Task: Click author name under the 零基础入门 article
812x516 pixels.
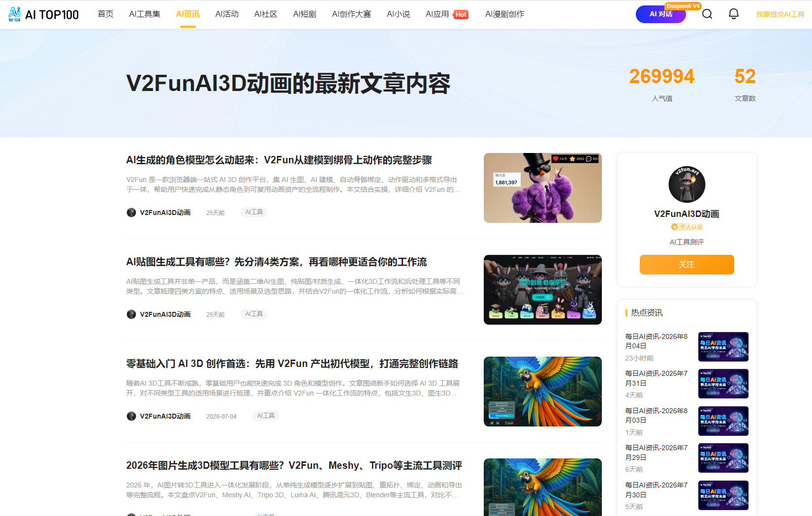Action: pos(165,416)
